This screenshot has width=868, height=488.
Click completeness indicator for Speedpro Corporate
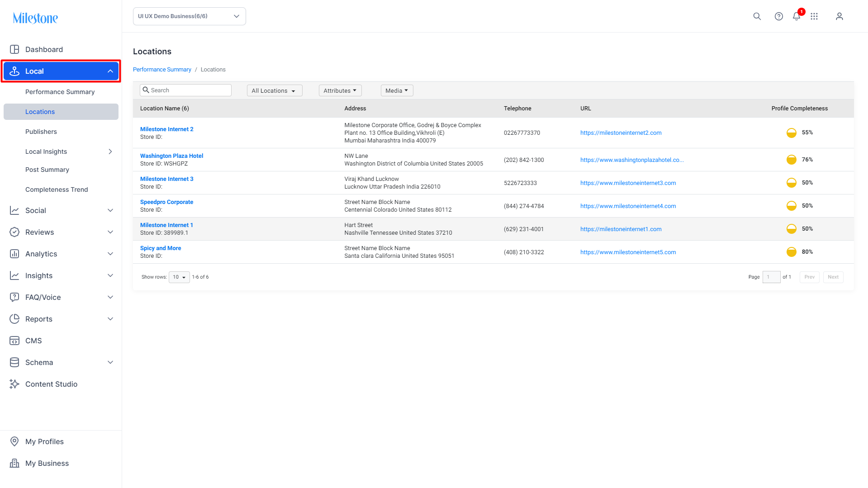coord(792,206)
